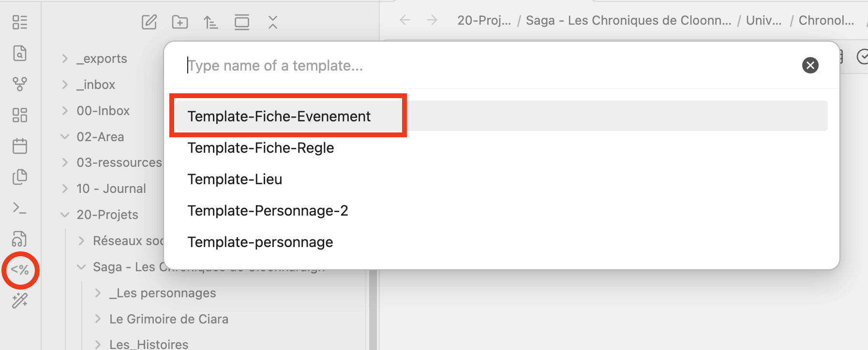This screenshot has width=868, height=350.
Task: Open the new note icon
Action: point(149,22)
